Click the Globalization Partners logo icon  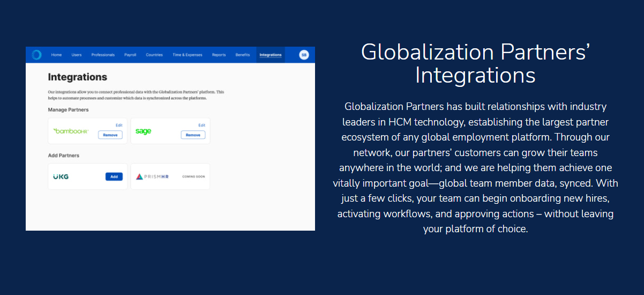click(36, 55)
